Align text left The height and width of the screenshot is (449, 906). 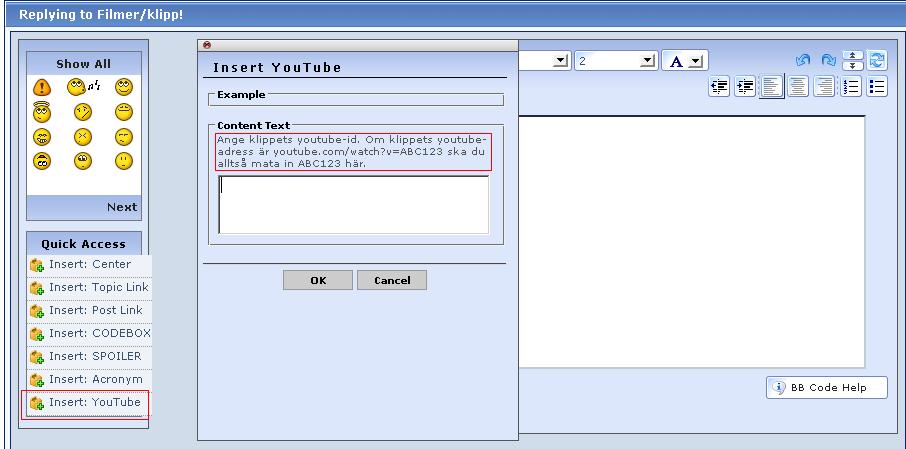pyautogui.click(x=771, y=87)
